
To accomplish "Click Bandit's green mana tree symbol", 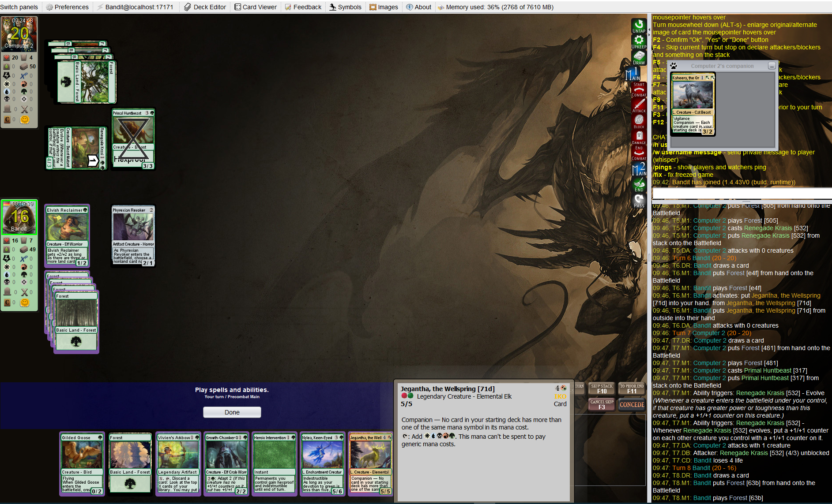I will point(24,274).
